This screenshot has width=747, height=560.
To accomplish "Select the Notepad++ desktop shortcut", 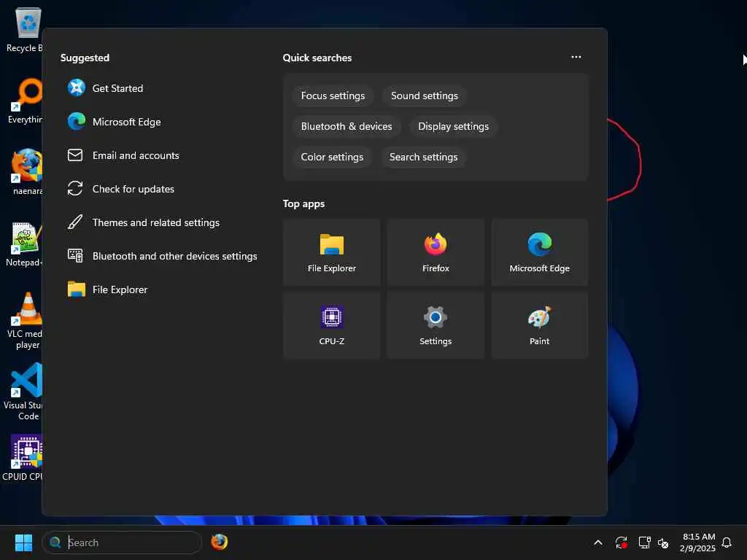I will click(x=24, y=244).
